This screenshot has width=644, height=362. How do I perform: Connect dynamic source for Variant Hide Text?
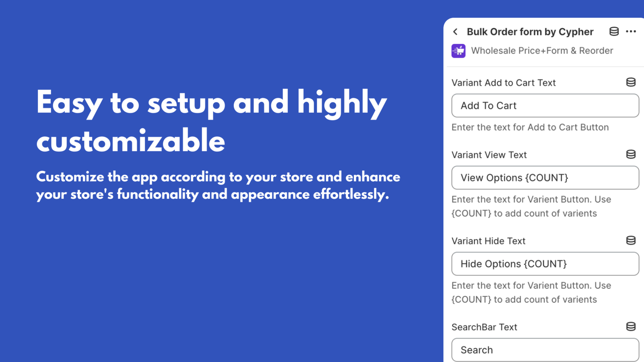(630, 240)
